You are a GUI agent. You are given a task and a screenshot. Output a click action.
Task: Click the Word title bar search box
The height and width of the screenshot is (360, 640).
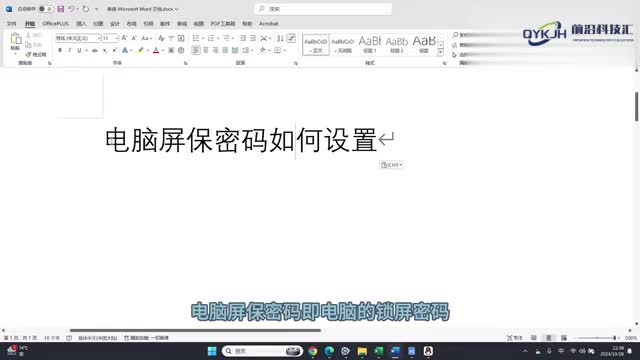tap(323, 9)
